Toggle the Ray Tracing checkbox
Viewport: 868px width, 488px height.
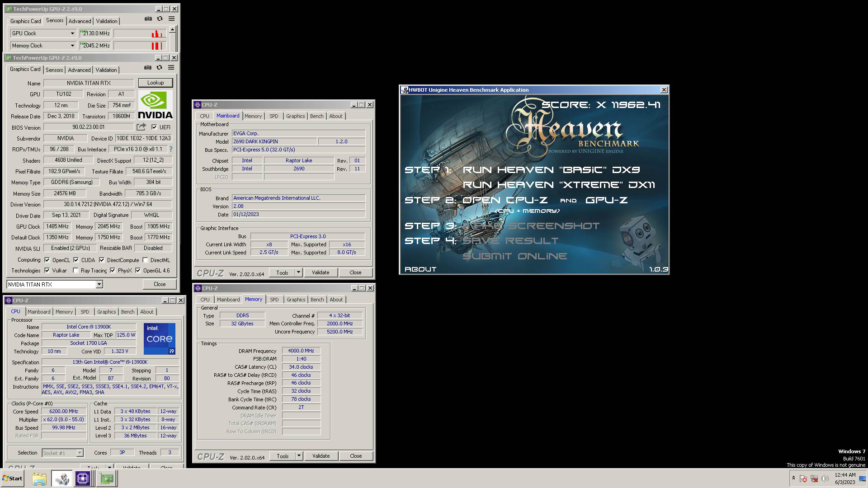[75, 270]
